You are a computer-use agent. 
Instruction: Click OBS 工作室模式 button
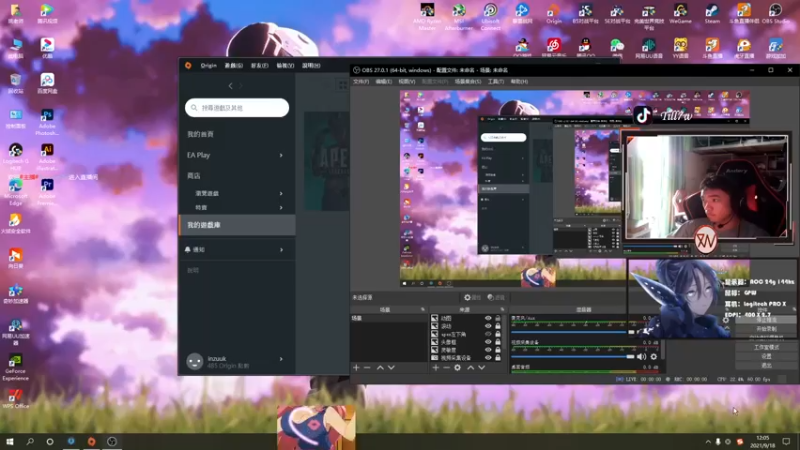click(x=766, y=347)
